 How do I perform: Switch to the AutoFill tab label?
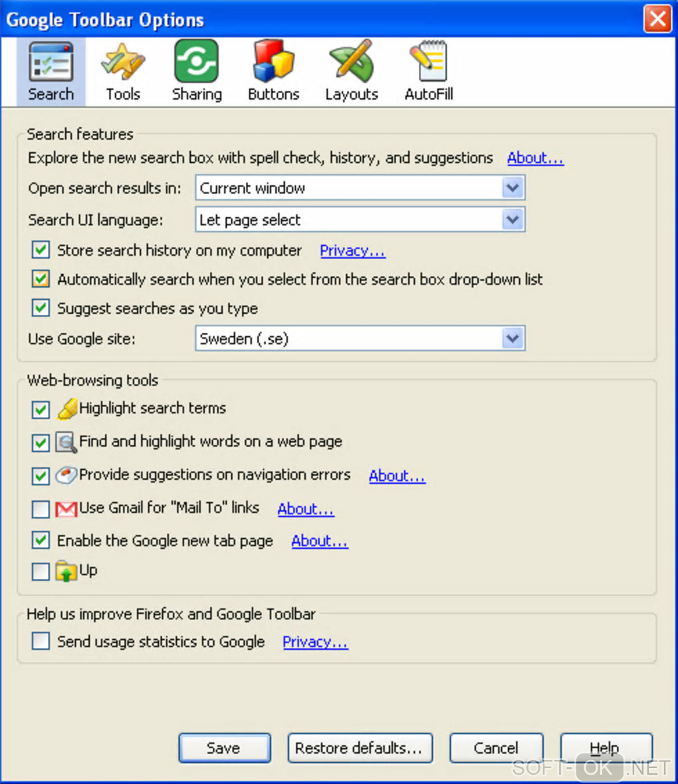(x=429, y=94)
